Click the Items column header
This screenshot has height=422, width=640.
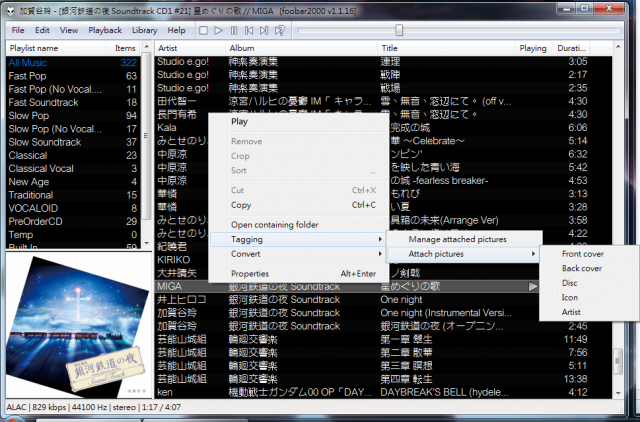click(125, 48)
